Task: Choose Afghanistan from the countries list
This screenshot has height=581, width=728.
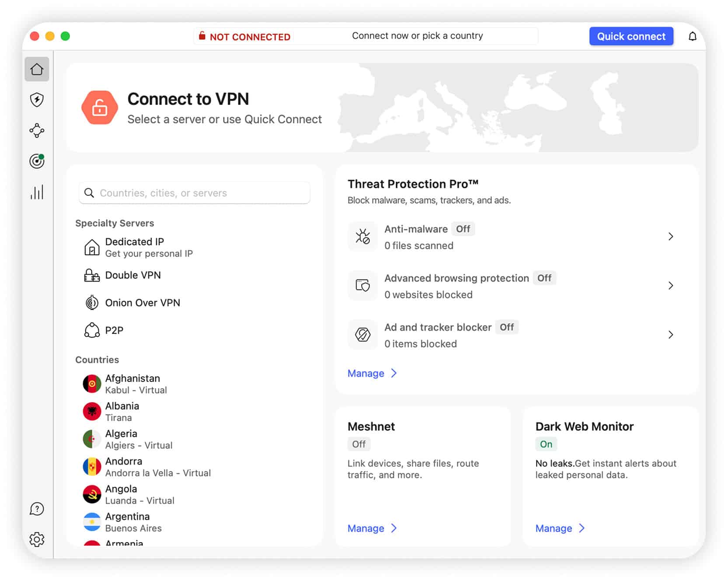Action: click(195, 384)
